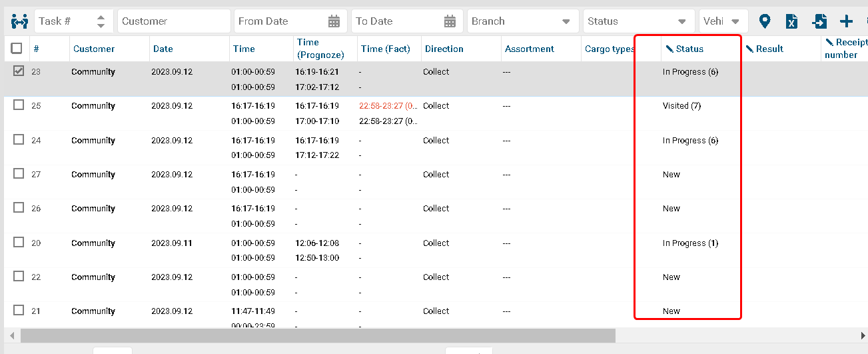
Task: Click the Customer search input field
Action: 174,21
